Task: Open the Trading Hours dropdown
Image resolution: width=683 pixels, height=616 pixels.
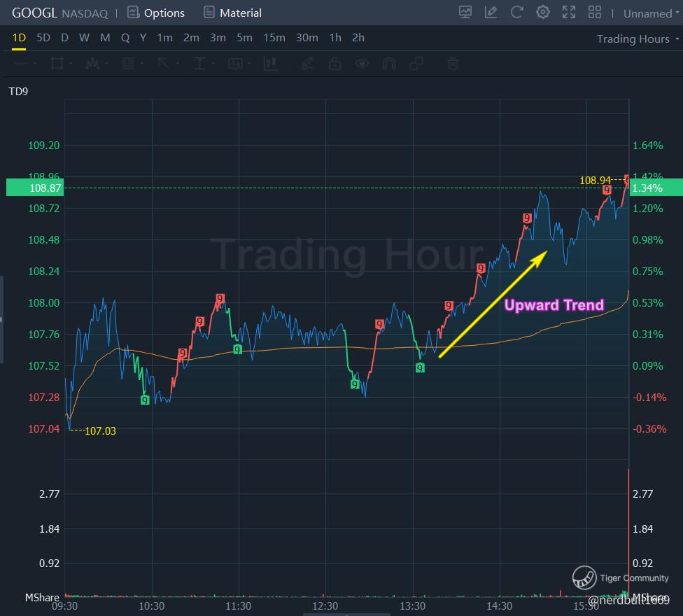Action: [x=638, y=38]
